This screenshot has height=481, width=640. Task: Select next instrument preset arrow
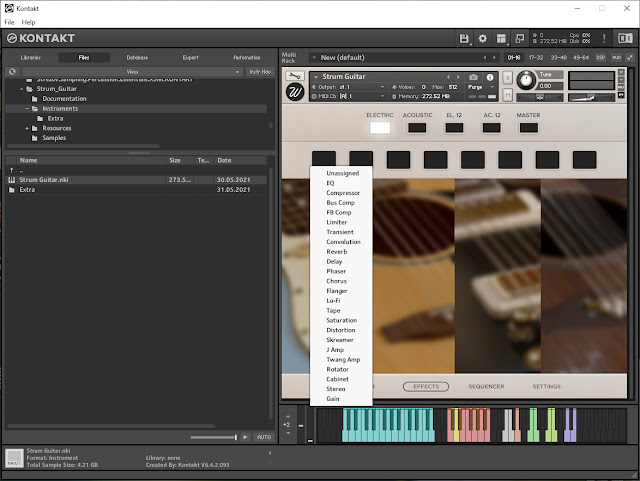point(458,77)
